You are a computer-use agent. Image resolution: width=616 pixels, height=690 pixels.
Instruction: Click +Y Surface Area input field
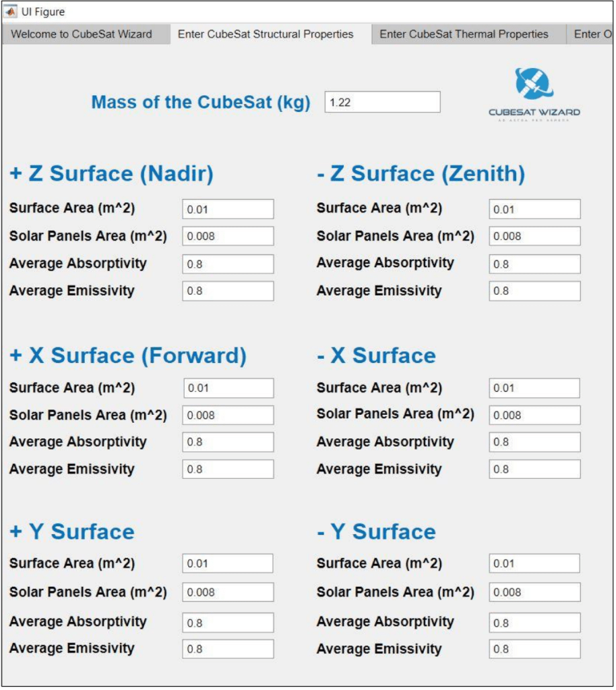pos(228,564)
